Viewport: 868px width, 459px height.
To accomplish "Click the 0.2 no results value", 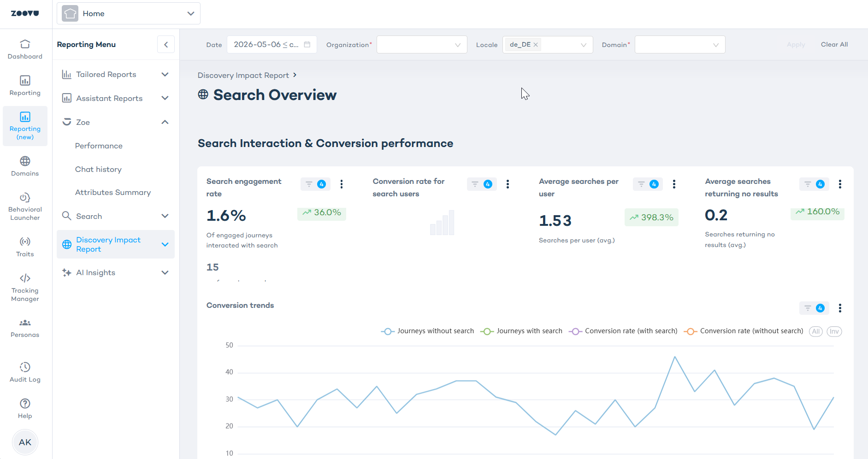I will click(x=716, y=215).
